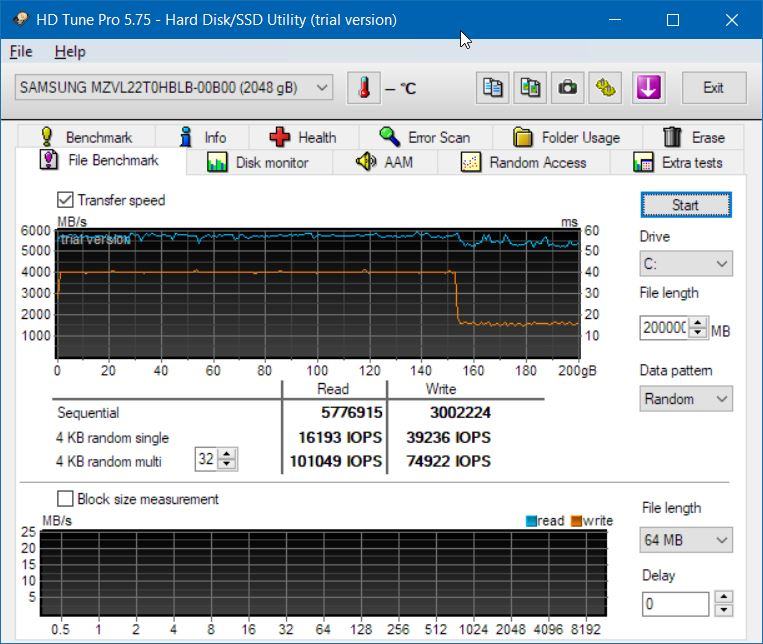Viewport: 763px width, 644px height.
Task: Click the 4 KB random multi queue field
Action: click(206, 459)
